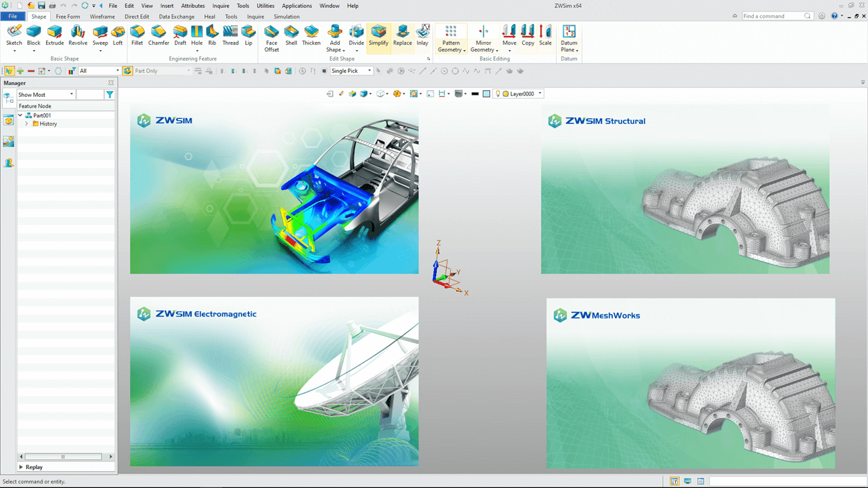Toggle section view in the display toolbar

(443, 93)
